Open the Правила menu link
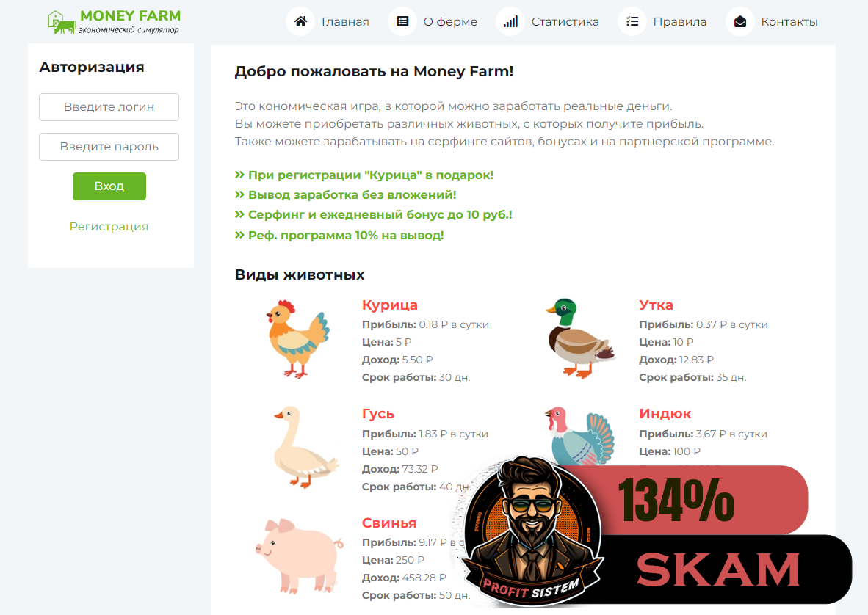The width and height of the screenshot is (868, 615). coord(680,21)
